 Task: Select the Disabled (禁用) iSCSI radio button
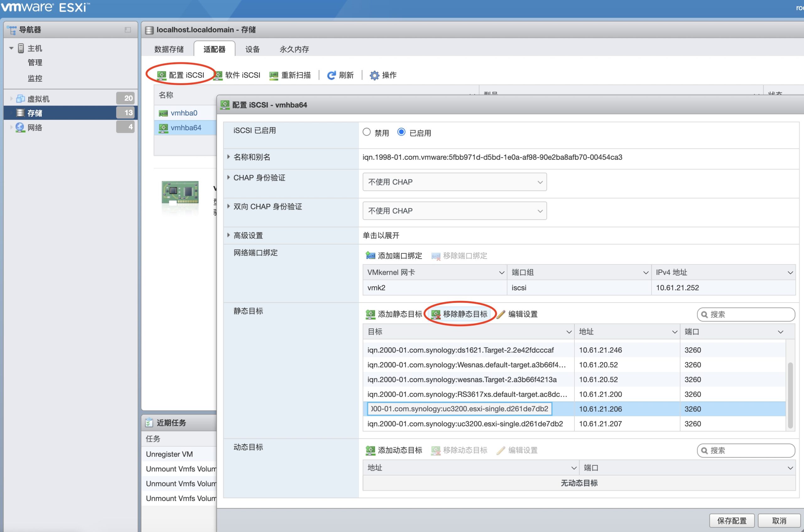(x=366, y=132)
